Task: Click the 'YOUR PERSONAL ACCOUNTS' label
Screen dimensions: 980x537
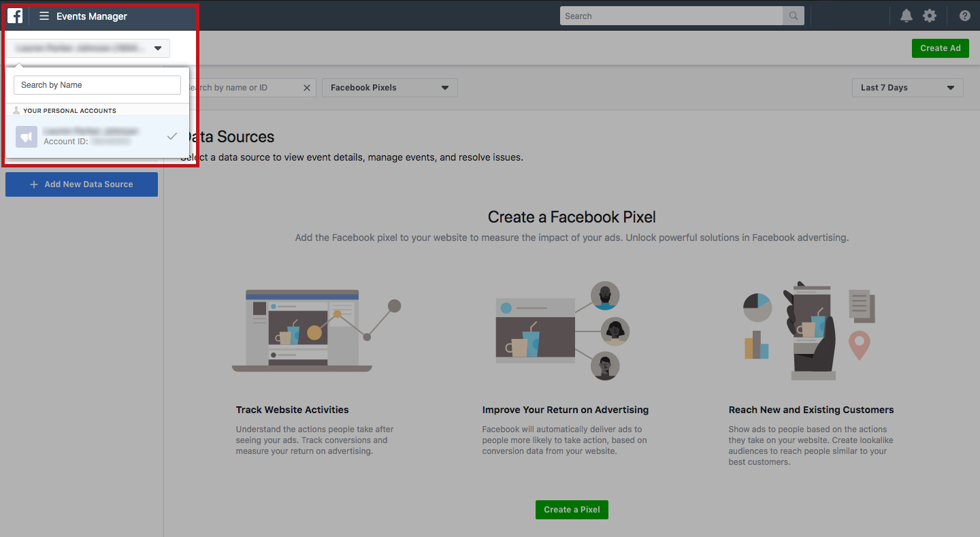Action: click(x=69, y=111)
